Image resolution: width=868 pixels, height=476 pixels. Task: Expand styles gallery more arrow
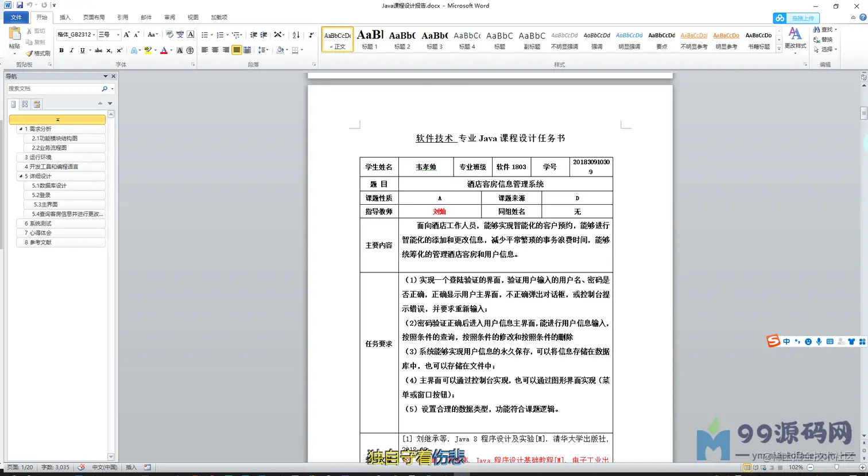pyautogui.click(x=779, y=49)
